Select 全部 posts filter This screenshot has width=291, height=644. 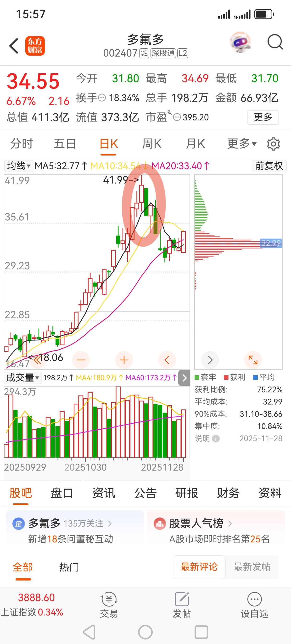pos(23,567)
